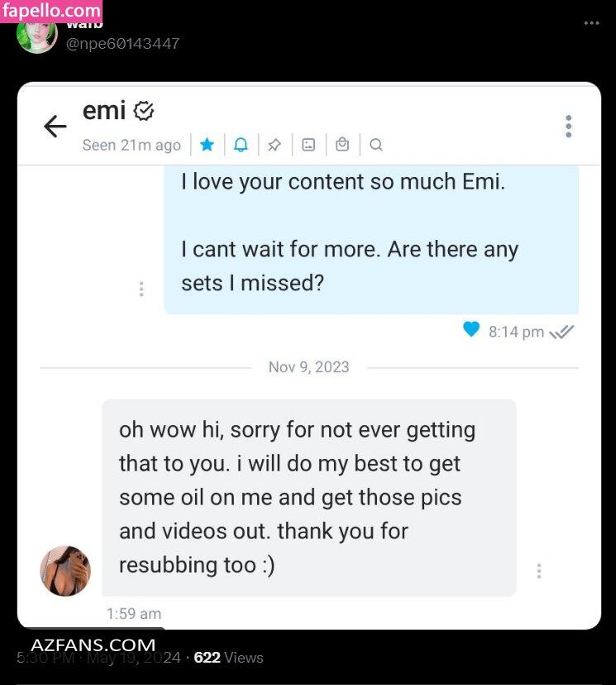
Task: Open emi's avatar beside her reply
Action: click(x=65, y=571)
